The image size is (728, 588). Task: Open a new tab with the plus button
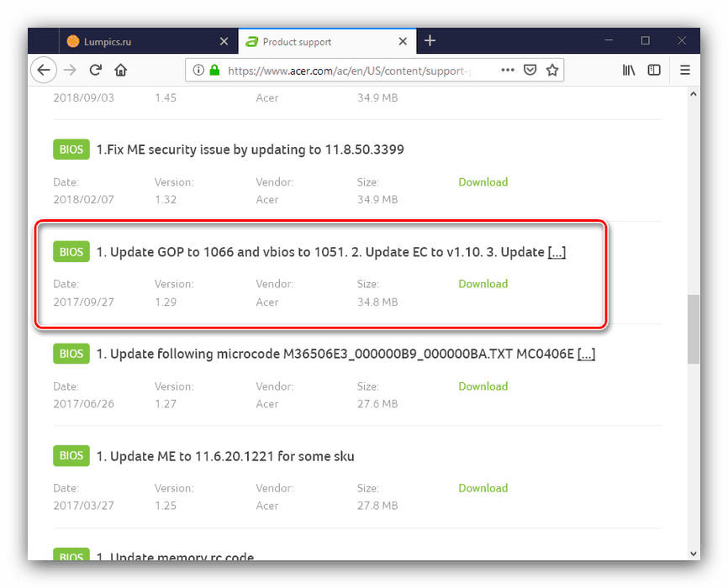pos(430,41)
